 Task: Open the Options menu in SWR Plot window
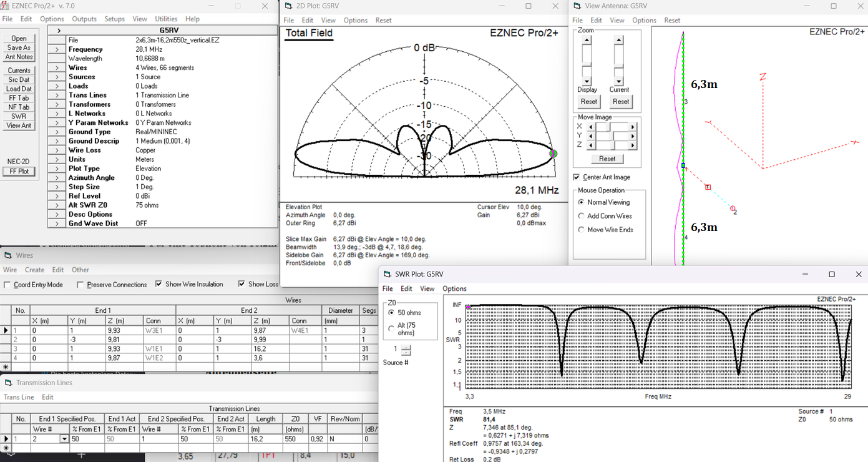click(454, 288)
